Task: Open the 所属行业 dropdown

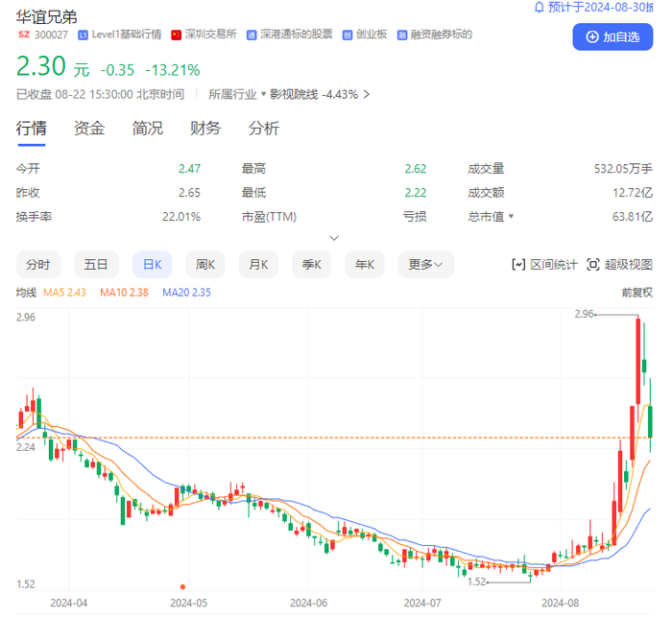Action: tap(237, 94)
